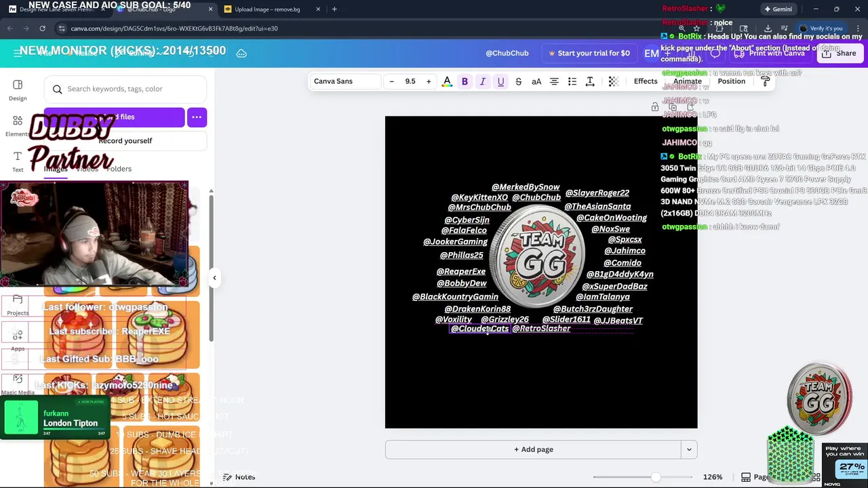The height and width of the screenshot is (488, 868).
Task: Expand the Add page dropdown arrow
Action: point(689,449)
